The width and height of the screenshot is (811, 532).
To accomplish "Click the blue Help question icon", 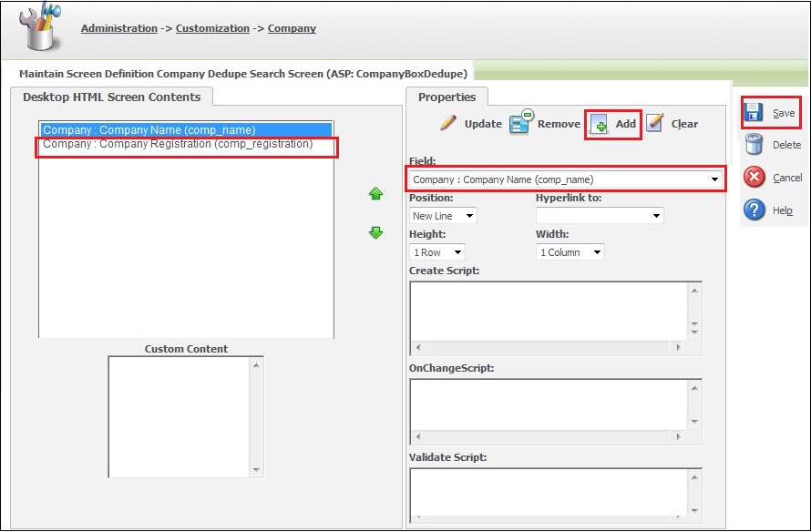I will [x=755, y=210].
